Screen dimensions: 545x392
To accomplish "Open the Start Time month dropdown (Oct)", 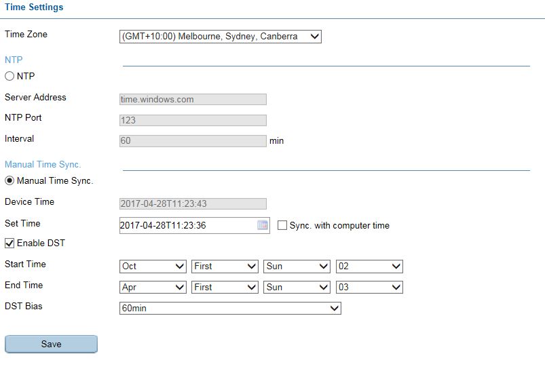I will tap(153, 267).
